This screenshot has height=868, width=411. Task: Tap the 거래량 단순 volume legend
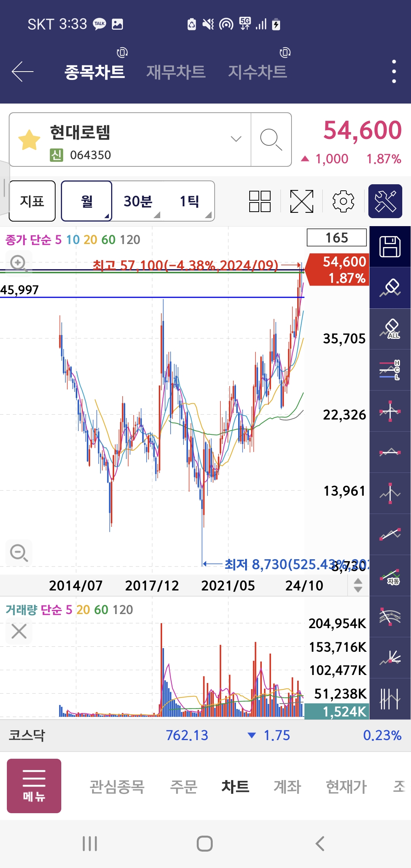[x=69, y=610]
